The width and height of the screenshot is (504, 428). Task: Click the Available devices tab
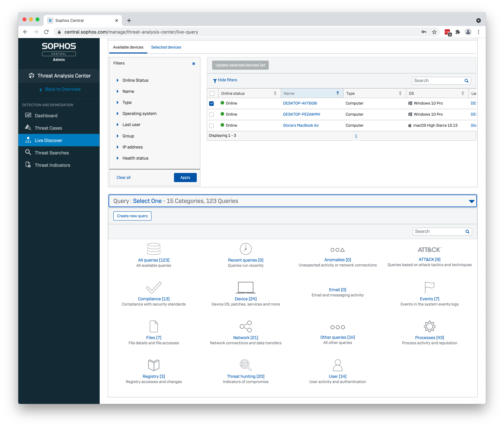[x=128, y=47]
